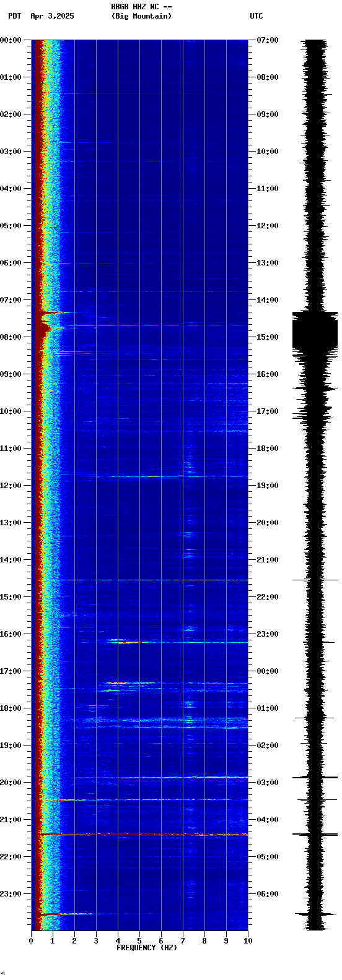Click the '06:00' label on UTC axis
Viewport: 342px width, 980px height.
(268, 894)
